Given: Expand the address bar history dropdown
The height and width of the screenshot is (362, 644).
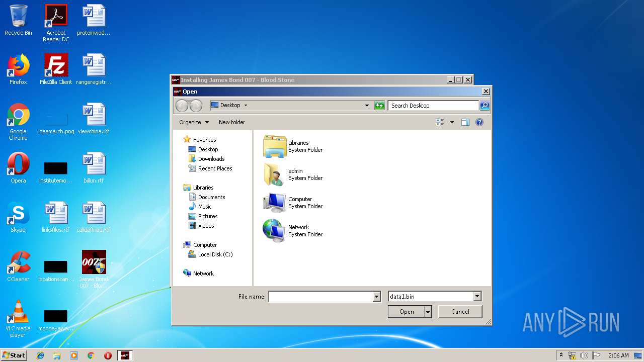Looking at the screenshot, I should click(367, 106).
